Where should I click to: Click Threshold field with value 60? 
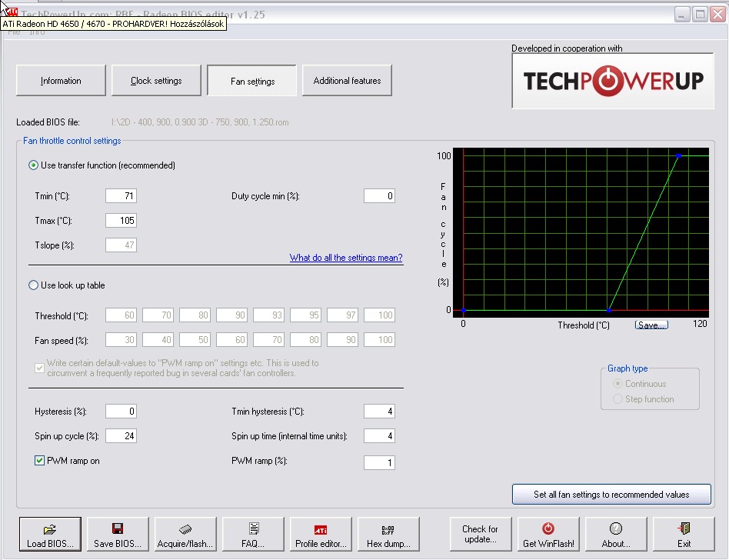(x=121, y=315)
